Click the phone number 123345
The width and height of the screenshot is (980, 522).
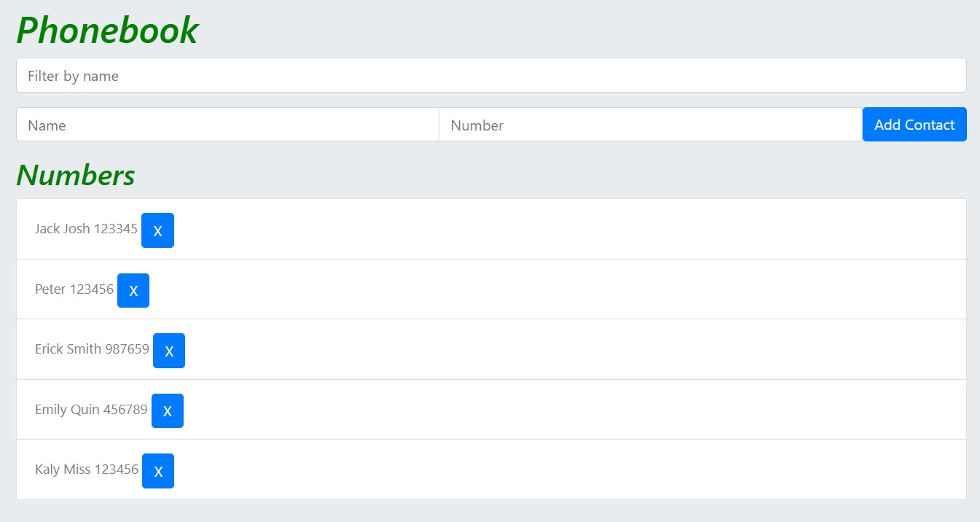tap(116, 229)
